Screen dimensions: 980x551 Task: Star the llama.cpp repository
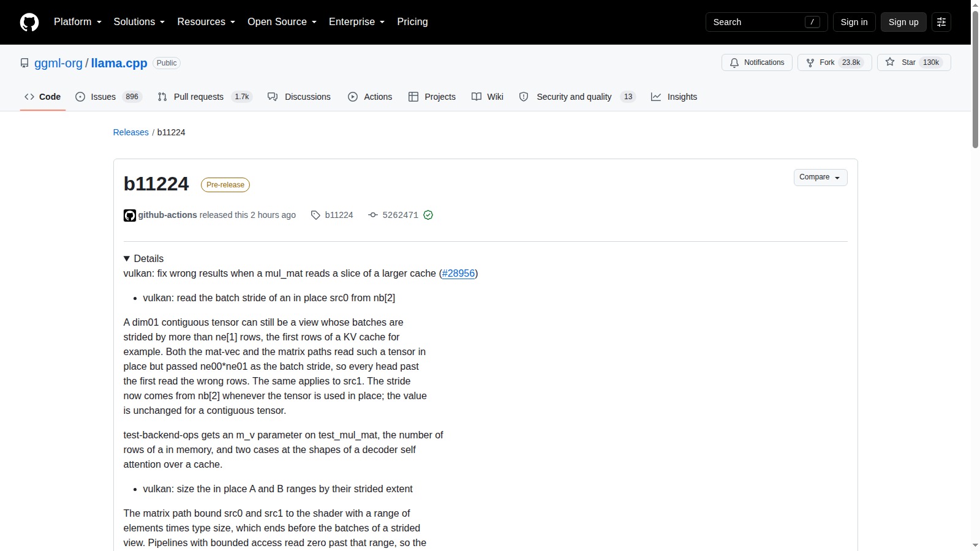[914, 62]
